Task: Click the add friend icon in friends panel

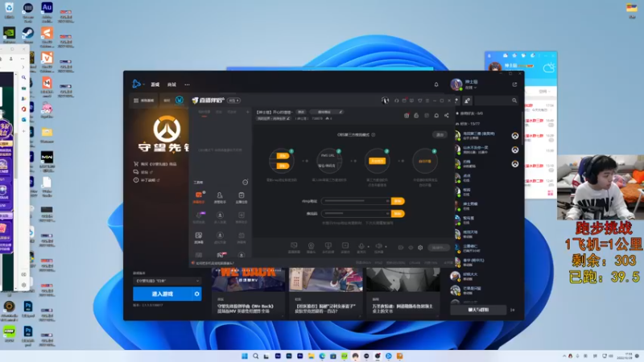Action: tap(468, 101)
